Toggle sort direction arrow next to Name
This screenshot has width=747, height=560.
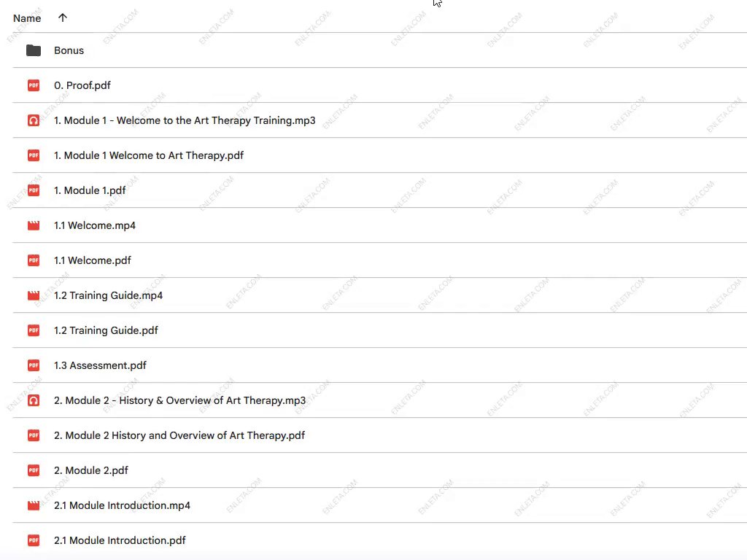coord(63,18)
